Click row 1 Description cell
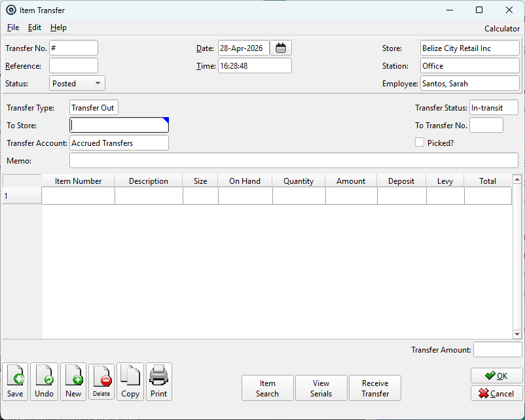Screen dimensions: 525x420 (149, 196)
